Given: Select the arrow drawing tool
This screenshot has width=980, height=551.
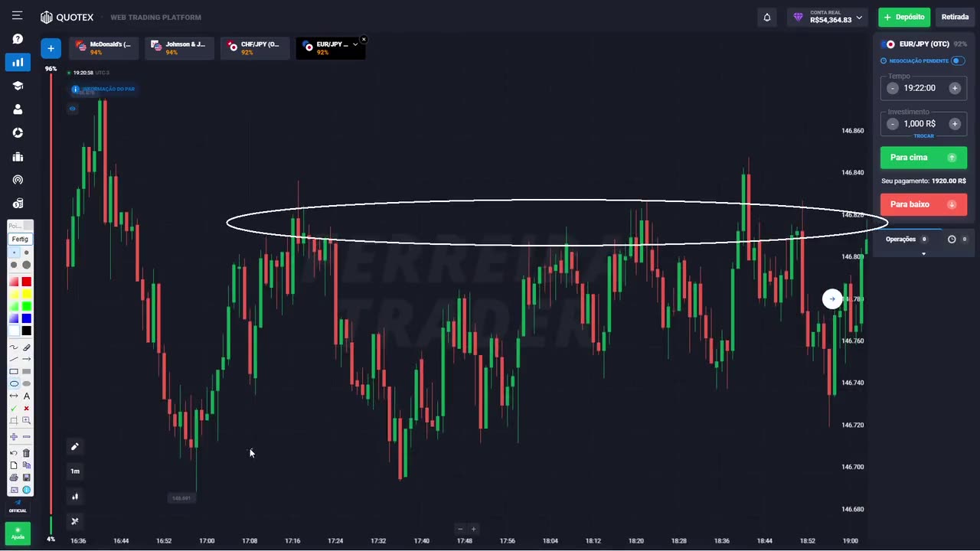Looking at the screenshot, I should (x=27, y=359).
